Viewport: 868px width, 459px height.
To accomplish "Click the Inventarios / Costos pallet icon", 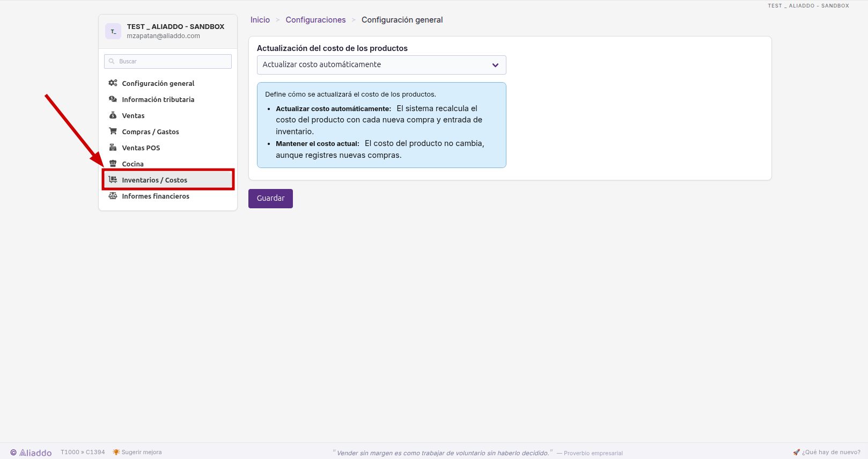I will [113, 180].
